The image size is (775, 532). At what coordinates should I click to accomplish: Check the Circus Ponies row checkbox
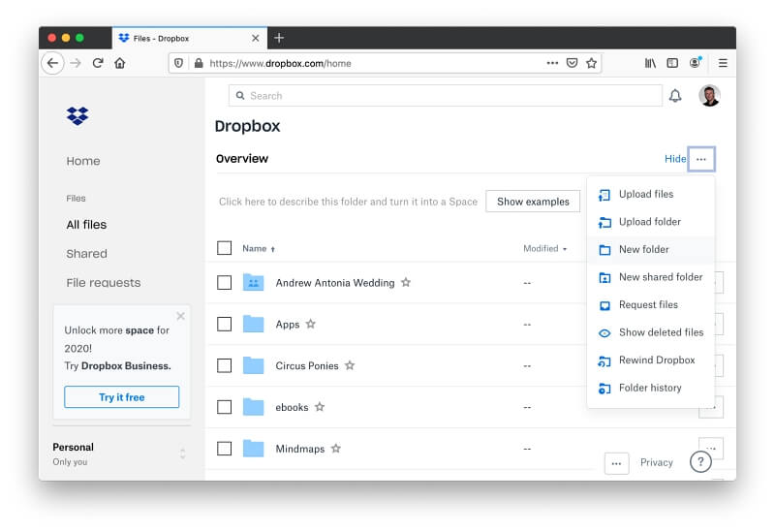click(225, 366)
